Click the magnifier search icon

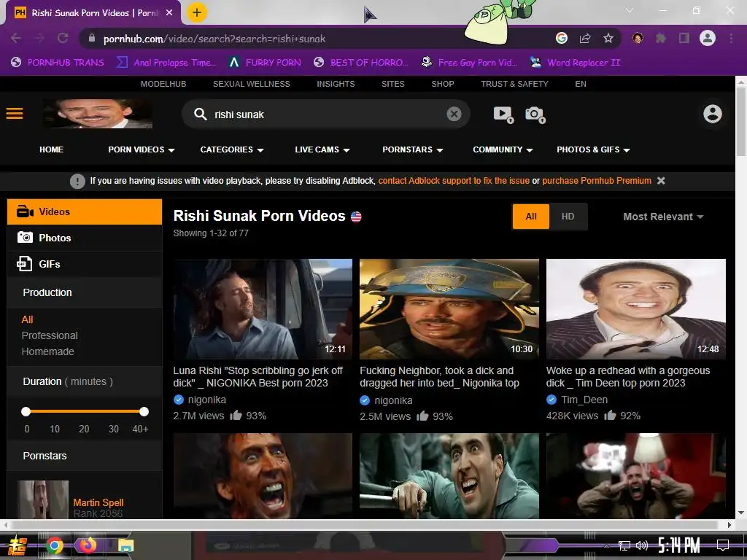point(200,114)
